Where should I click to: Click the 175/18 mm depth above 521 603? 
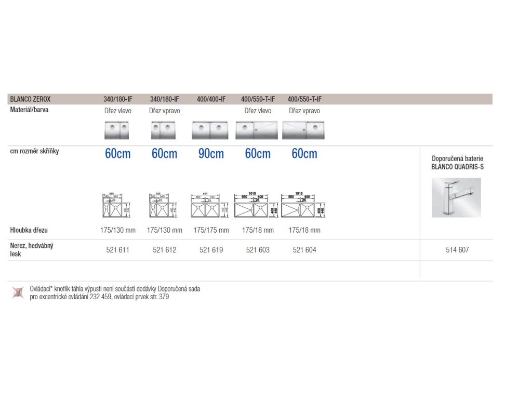point(258,230)
